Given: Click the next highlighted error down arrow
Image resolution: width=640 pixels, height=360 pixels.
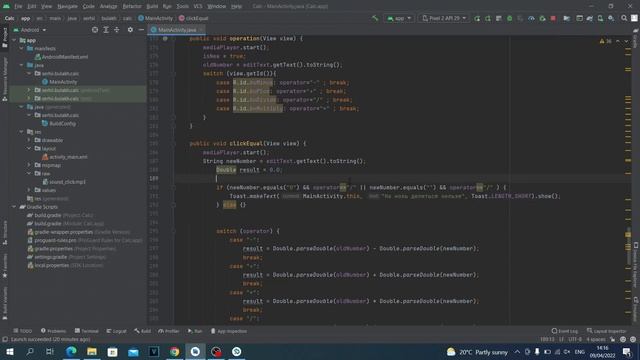Looking at the screenshot, I should 627,41.
